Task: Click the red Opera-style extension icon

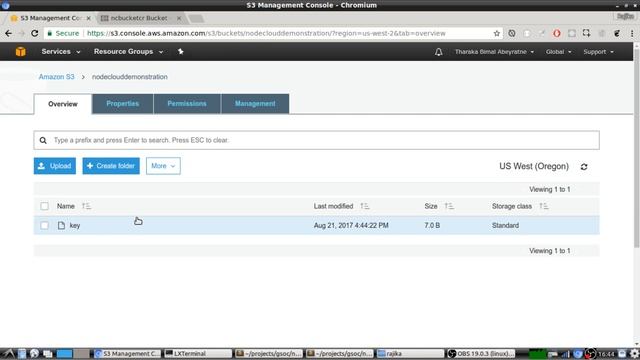Action: coord(556,33)
